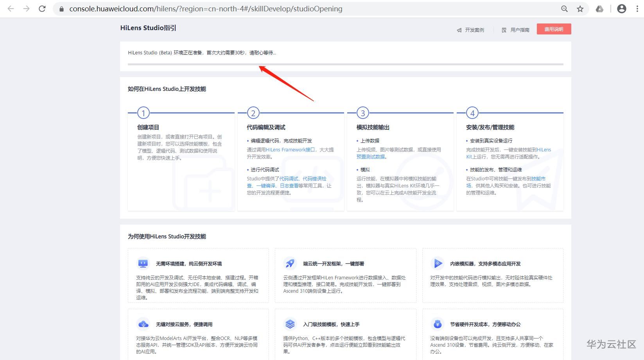This screenshot has height=360, width=644.
Task: Click the red 费用说明 button
Action: coord(554,29)
